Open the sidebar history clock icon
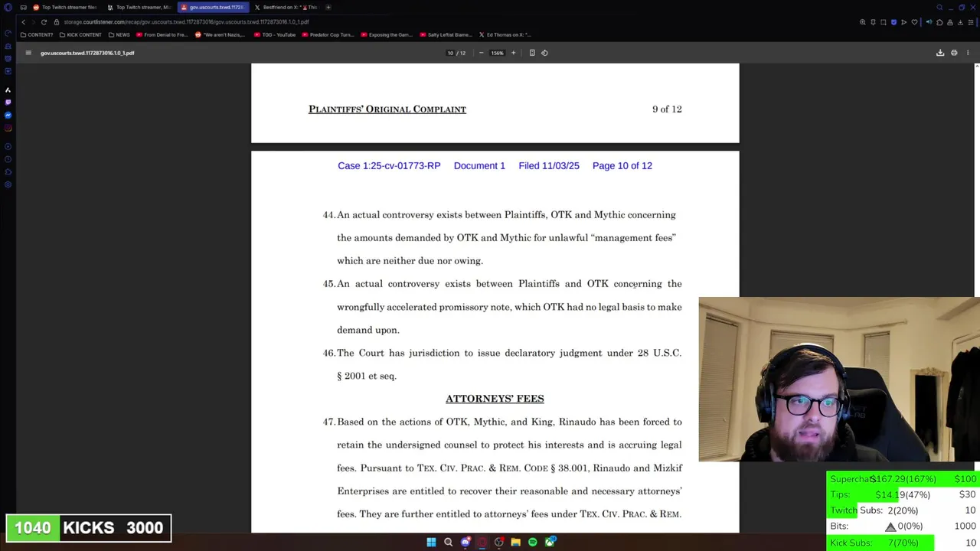Screen dimensions: 980x551 pos(8,159)
